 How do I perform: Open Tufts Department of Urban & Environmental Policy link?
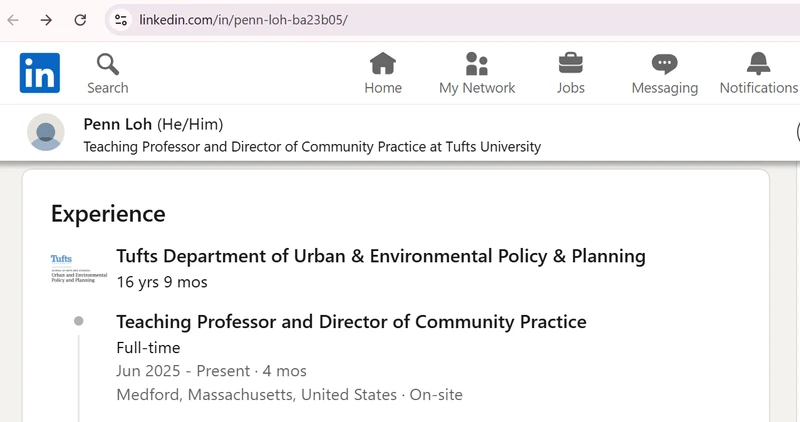coord(381,256)
